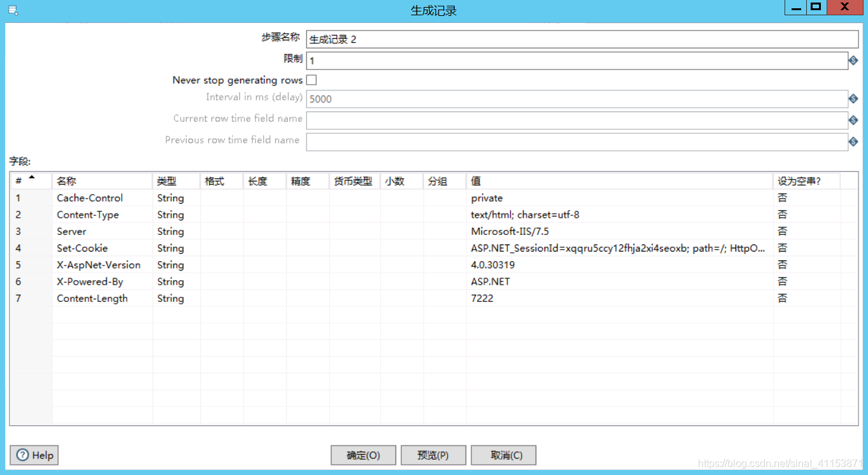Click the String type cell of Content-Length row
The height and width of the screenshot is (475, 868).
click(x=176, y=298)
